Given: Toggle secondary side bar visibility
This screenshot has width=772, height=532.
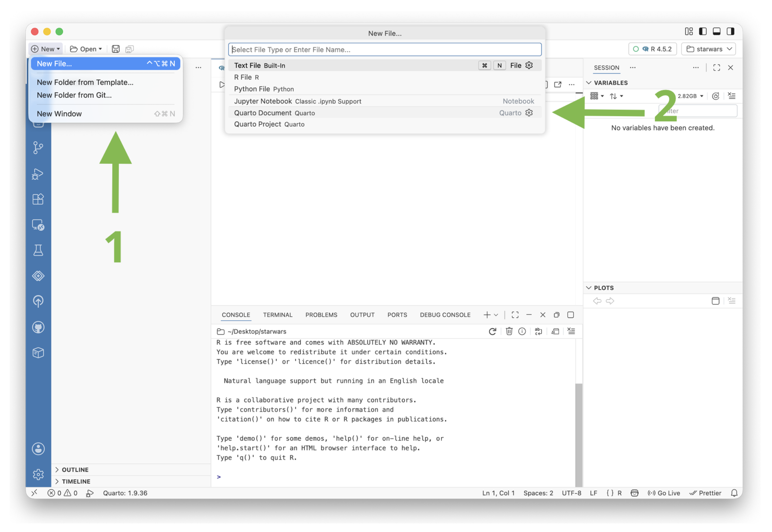Looking at the screenshot, I should (x=730, y=31).
